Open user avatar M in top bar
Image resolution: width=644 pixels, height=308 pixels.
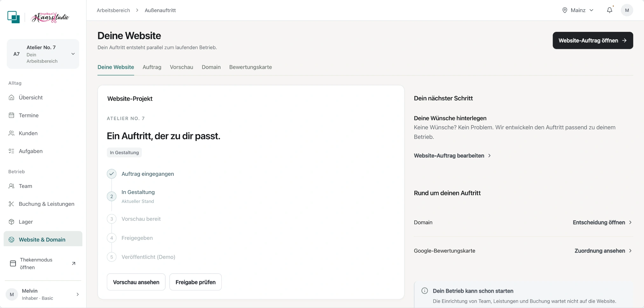point(627,10)
